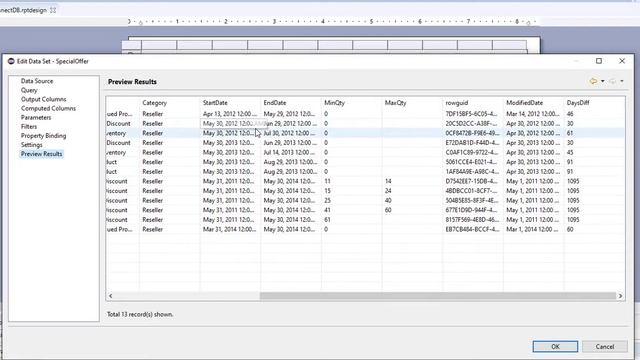Open the Query page
Viewport: 640px width, 360px height.
click(x=29, y=90)
